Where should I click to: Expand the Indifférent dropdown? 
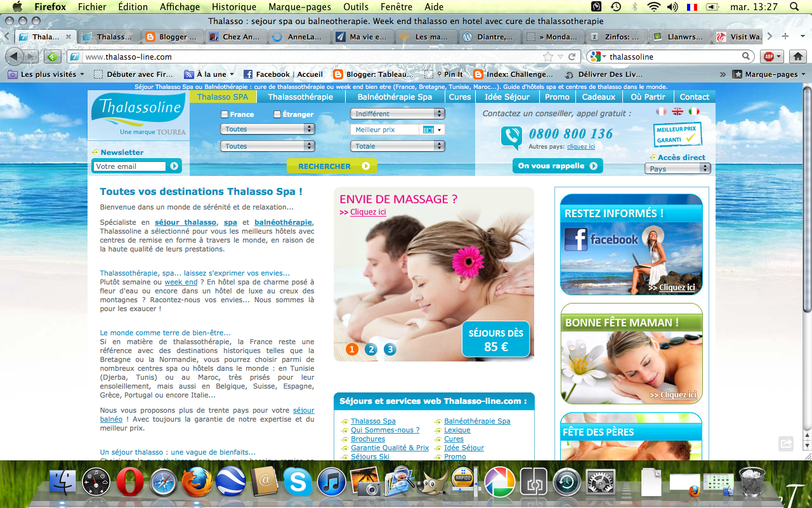point(398,114)
